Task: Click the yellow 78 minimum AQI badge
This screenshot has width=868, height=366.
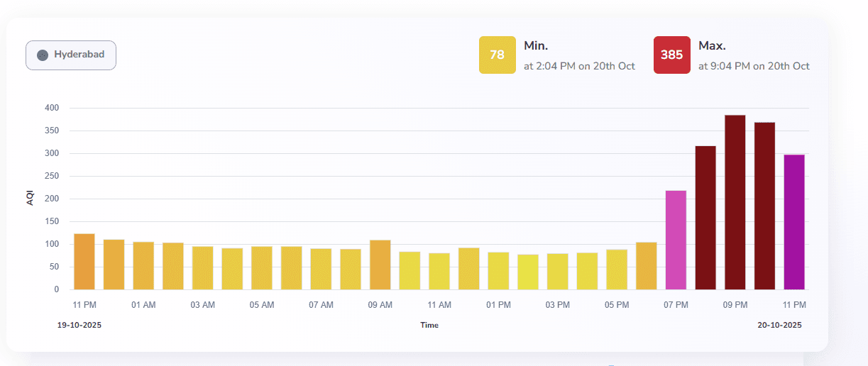Action: click(497, 55)
